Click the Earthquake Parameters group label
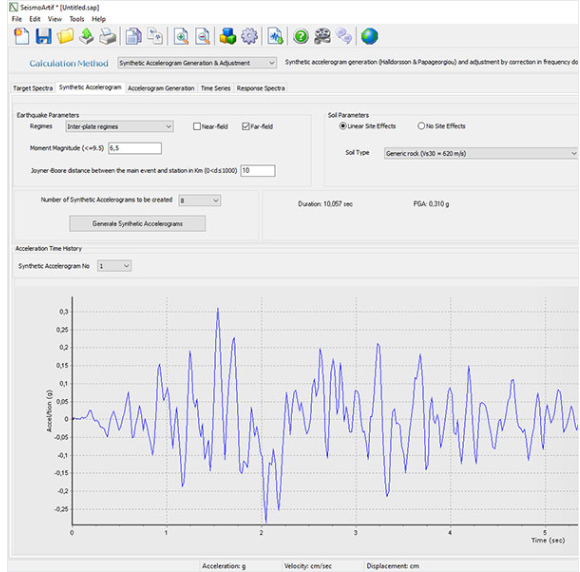 [48, 115]
